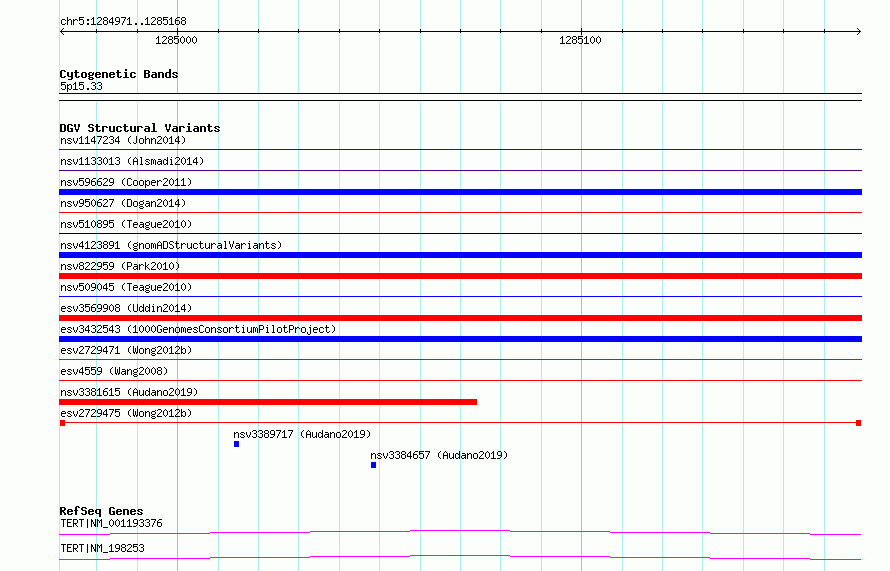Screen dimensions: 890x571
Task: Open variant esv4559 (Wang2008)
Action: click(114, 371)
